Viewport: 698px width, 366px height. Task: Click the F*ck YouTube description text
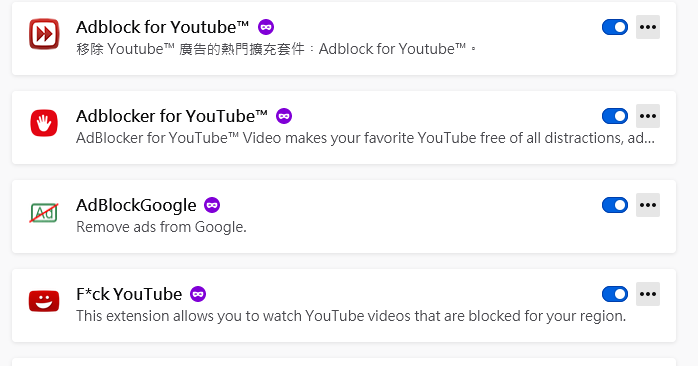point(351,316)
